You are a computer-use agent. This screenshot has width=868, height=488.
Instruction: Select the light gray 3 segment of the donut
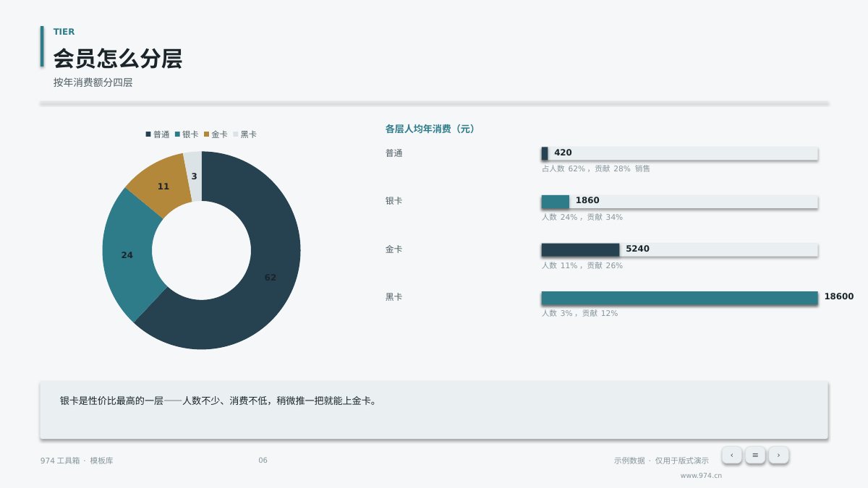pyautogui.click(x=194, y=176)
